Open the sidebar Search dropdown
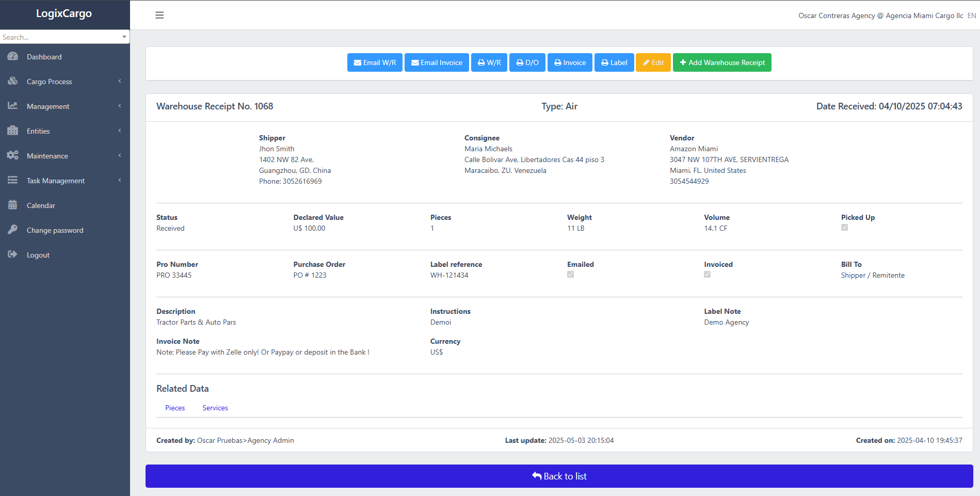Image resolution: width=980 pixels, height=496 pixels. tap(65, 37)
